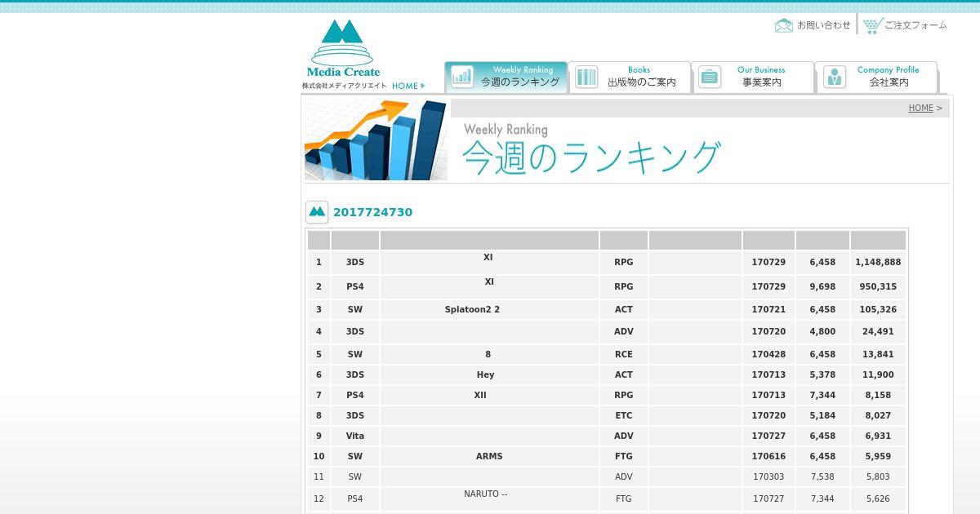The height and width of the screenshot is (514, 980).
Task: Open the Books tab
Action: (630, 78)
